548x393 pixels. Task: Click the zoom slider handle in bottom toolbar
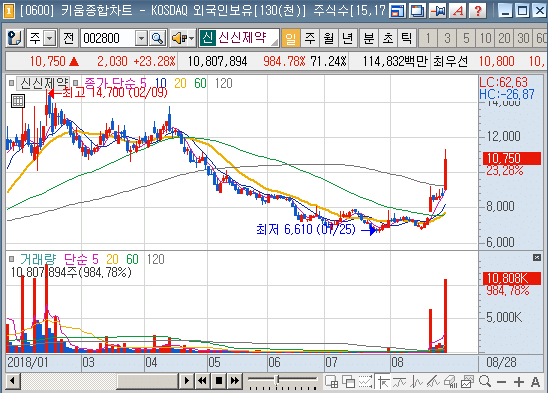(x=278, y=380)
